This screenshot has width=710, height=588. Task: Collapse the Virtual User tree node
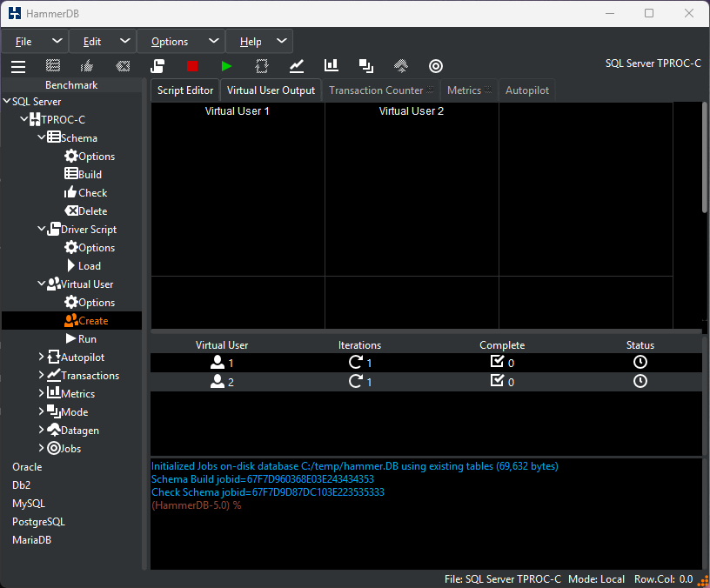41,284
